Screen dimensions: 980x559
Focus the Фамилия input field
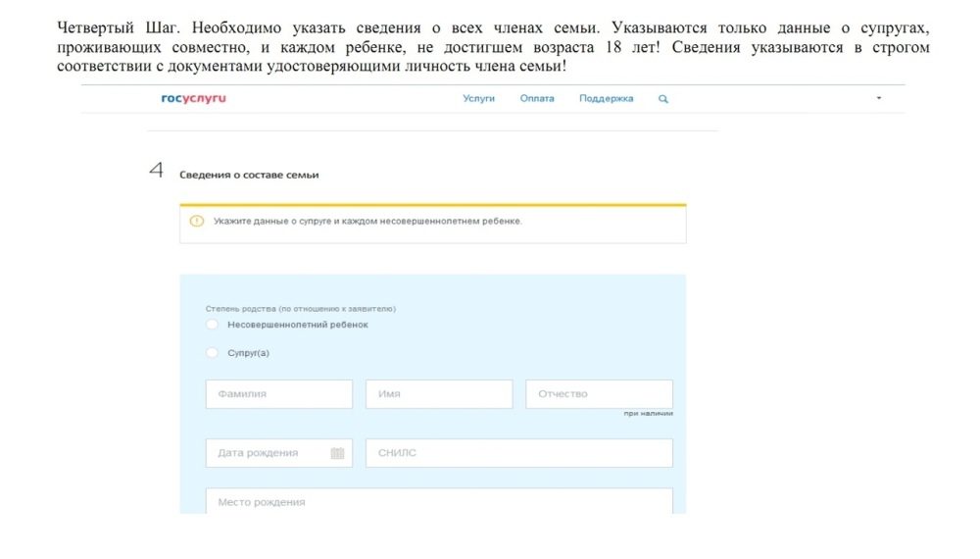tap(278, 394)
